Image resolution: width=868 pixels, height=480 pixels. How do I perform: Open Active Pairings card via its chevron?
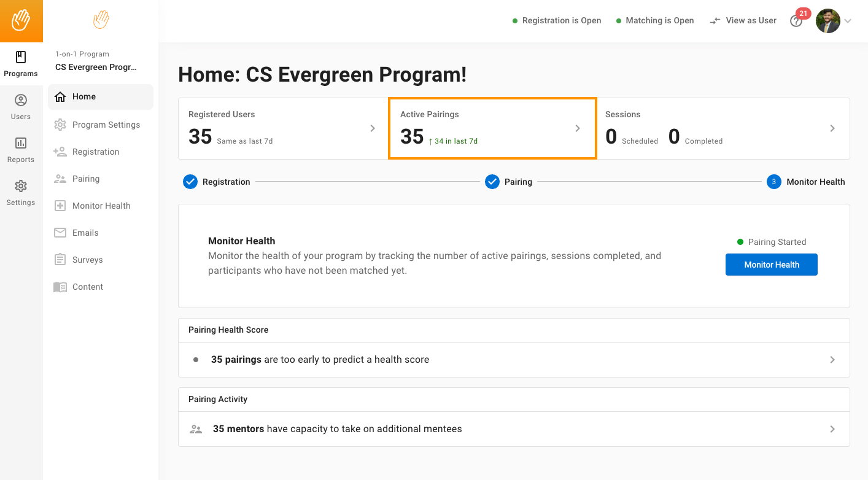tap(578, 128)
